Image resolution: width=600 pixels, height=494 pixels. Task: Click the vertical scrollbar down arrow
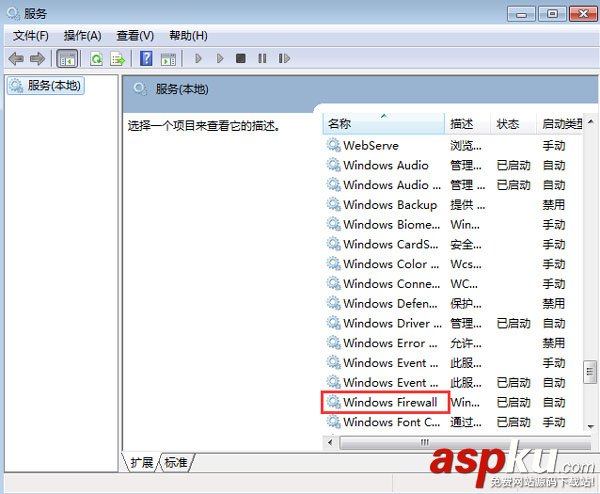pos(590,427)
